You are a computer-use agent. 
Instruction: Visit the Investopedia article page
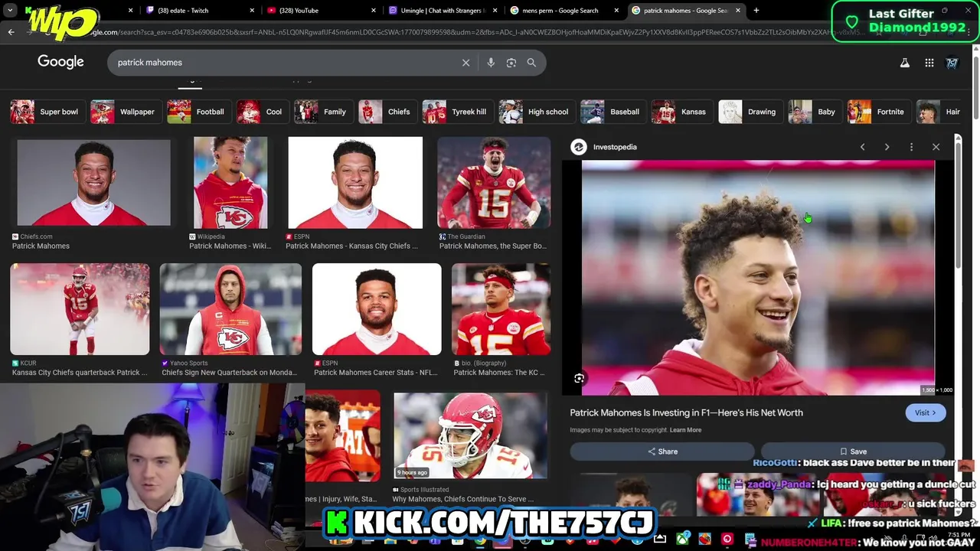926,412
